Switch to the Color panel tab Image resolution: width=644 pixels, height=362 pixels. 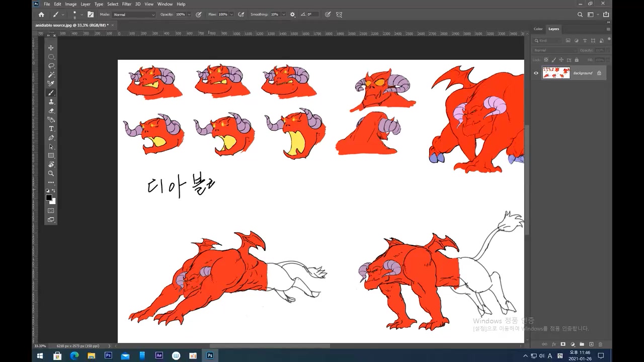[x=538, y=29]
